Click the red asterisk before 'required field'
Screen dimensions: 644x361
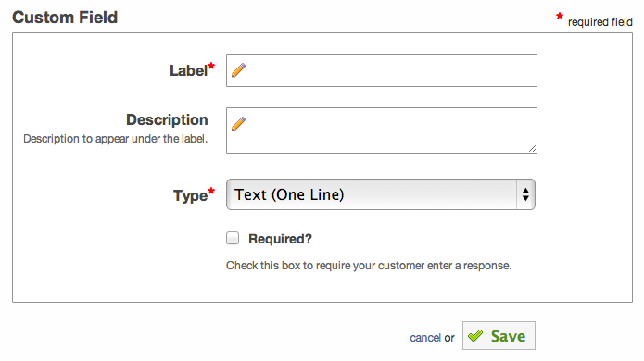point(560,17)
